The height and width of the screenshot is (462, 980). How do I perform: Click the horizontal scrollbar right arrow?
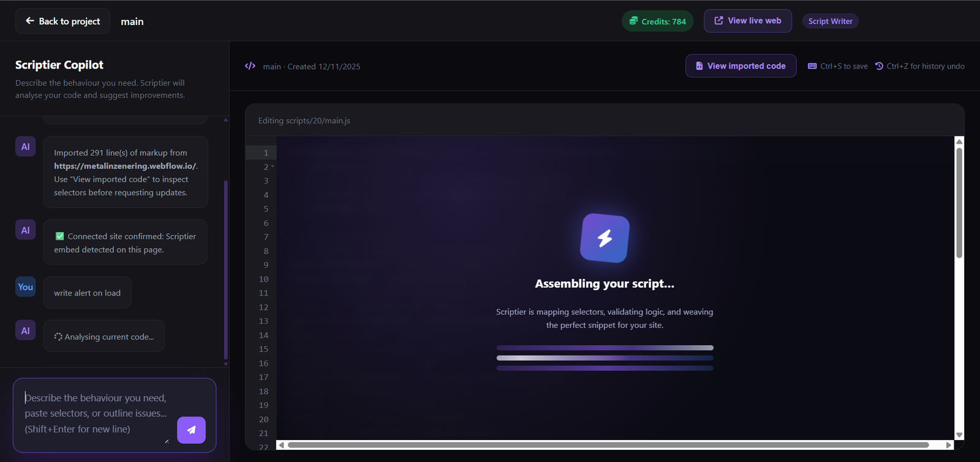(x=948, y=445)
